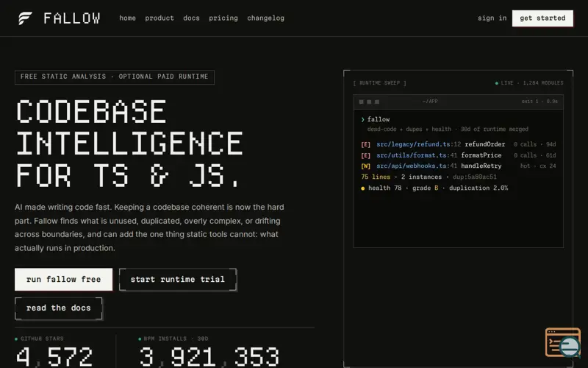The image size is (588, 368).
Task: Click the get started button
Action: 542,18
